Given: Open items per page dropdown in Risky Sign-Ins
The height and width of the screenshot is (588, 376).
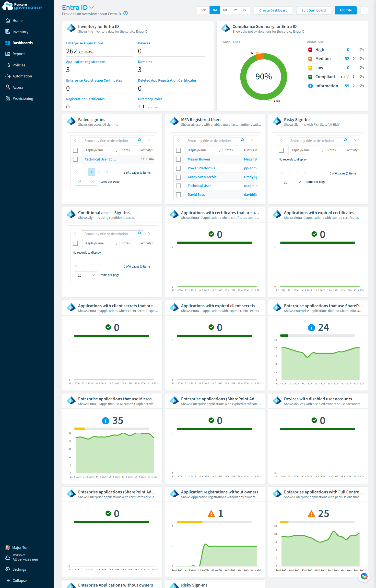Looking at the screenshot, I should (292, 182).
